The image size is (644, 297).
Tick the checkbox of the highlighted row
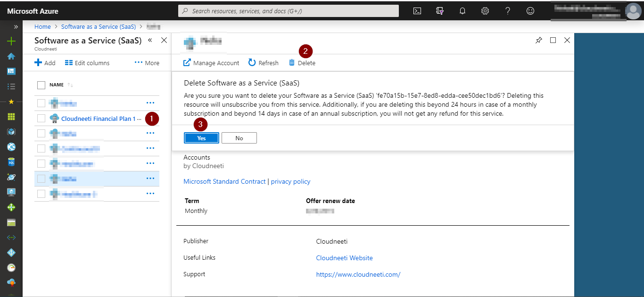coord(41,178)
